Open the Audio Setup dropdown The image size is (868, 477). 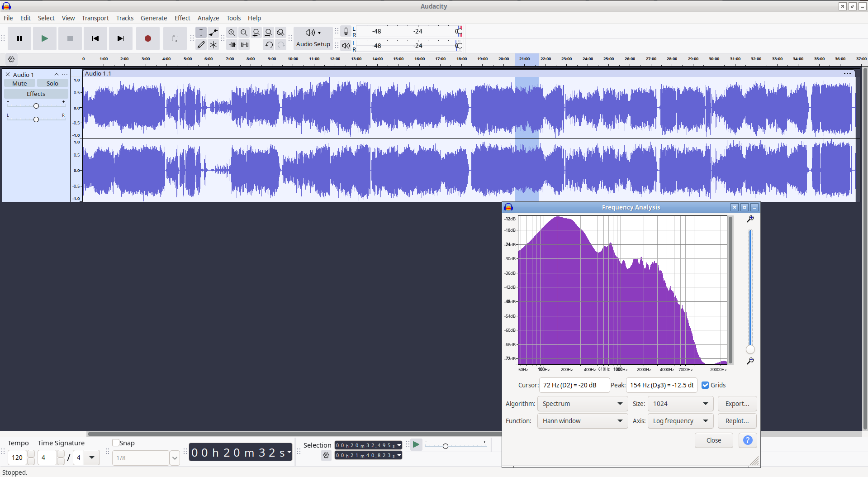313,38
